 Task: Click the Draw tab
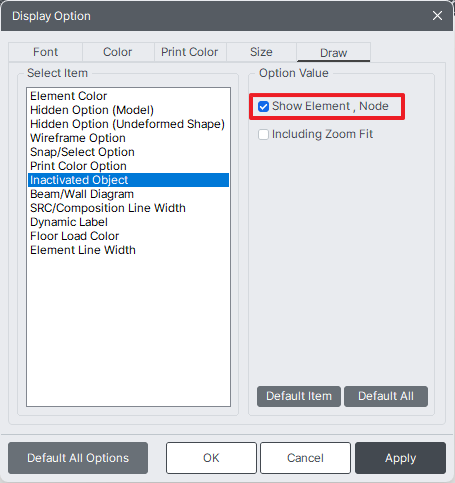[x=333, y=52]
